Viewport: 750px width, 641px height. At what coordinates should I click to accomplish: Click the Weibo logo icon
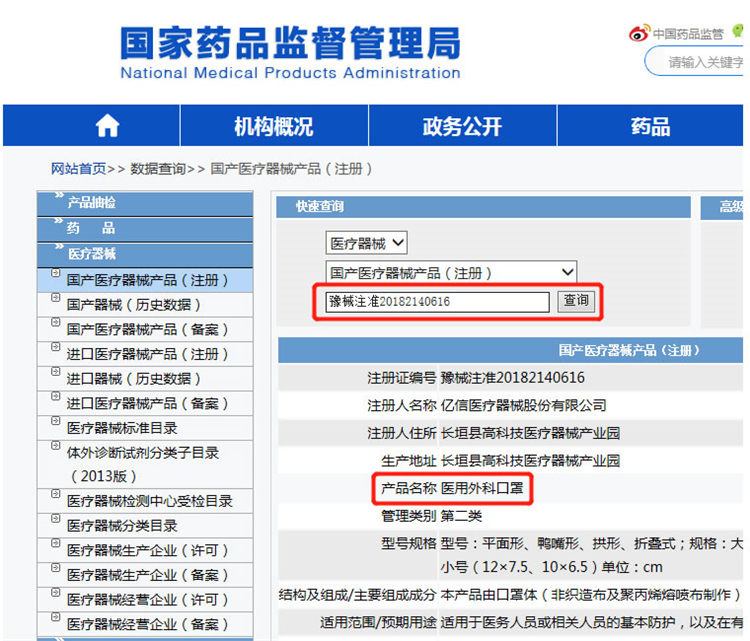point(639,33)
